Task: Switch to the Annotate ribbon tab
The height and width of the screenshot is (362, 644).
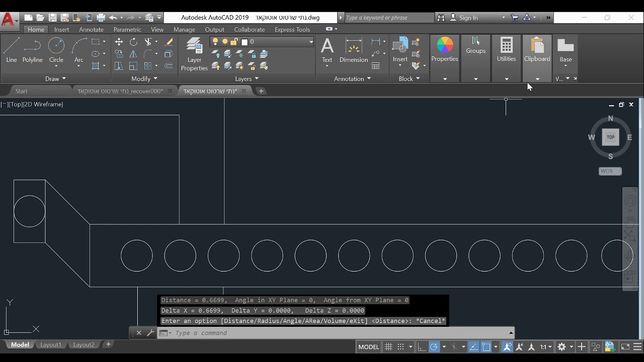Action: [x=91, y=30]
